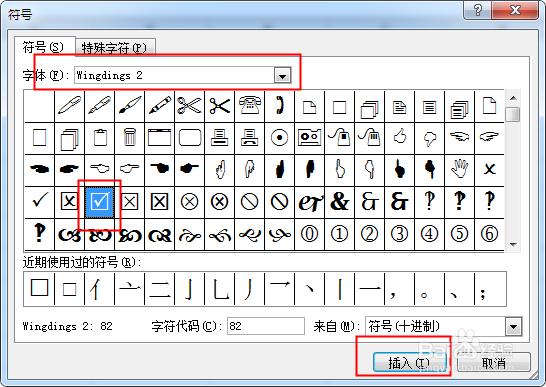Select the circled number 6 symbol

point(490,234)
